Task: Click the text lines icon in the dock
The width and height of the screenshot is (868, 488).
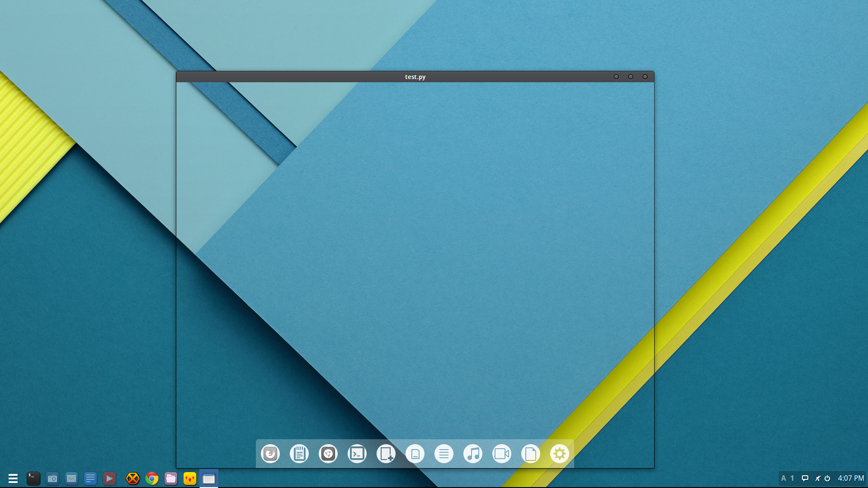Action: click(x=444, y=454)
